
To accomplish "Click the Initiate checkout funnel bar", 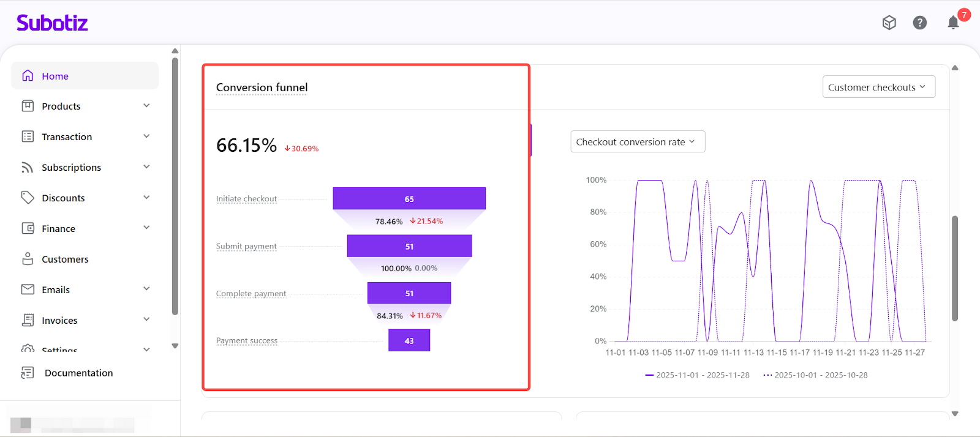I will [x=409, y=199].
